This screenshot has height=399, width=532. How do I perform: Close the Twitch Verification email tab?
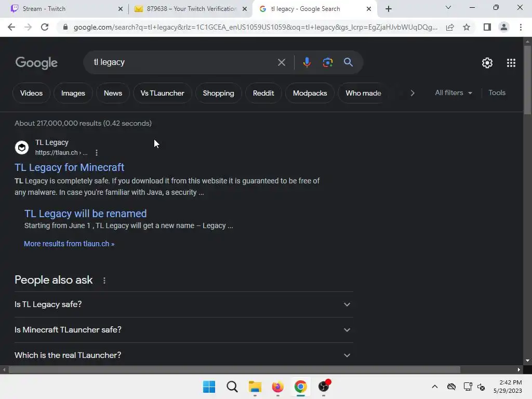pos(245,9)
